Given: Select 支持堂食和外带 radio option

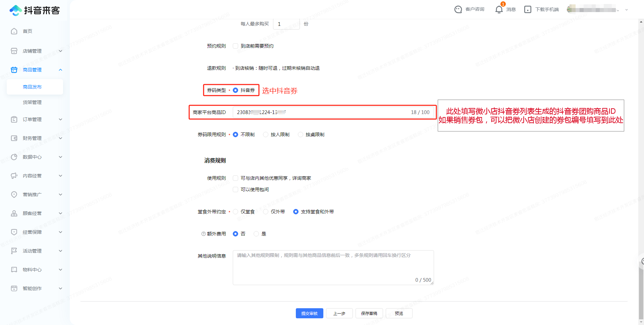Looking at the screenshot, I should 296,212.
